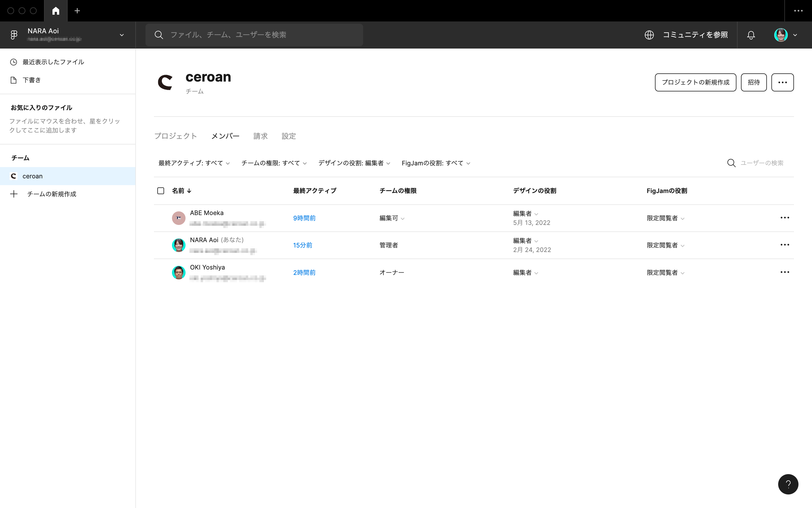812x508 pixels.
Task: Toggle the select all members checkbox
Action: 161,191
